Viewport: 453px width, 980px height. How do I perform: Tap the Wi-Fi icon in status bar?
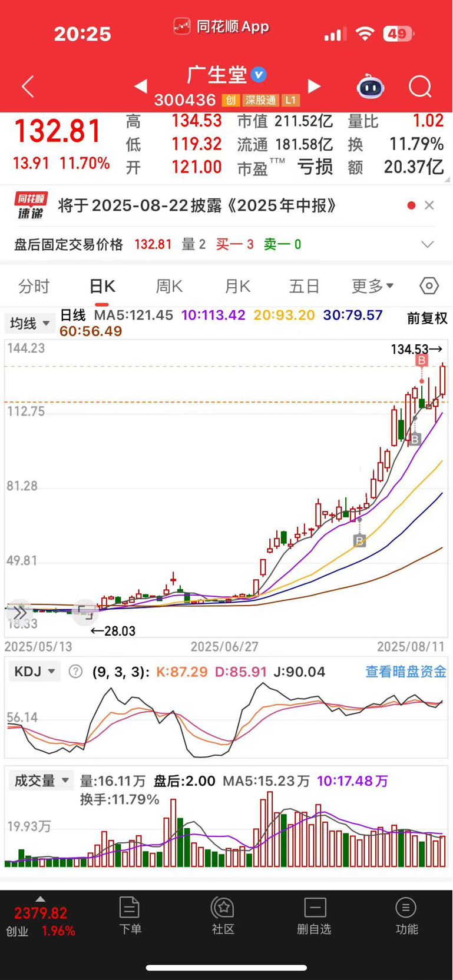pyautogui.click(x=365, y=34)
